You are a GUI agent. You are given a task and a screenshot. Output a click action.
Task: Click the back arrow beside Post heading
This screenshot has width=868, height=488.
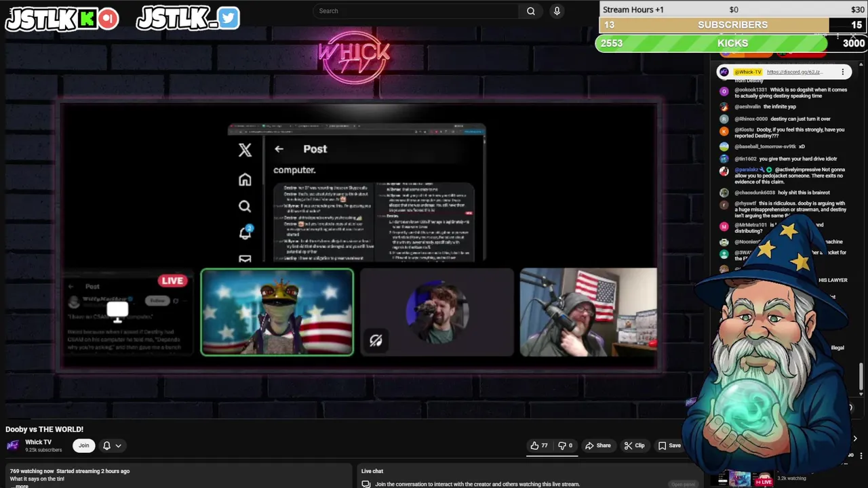click(x=279, y=149)
